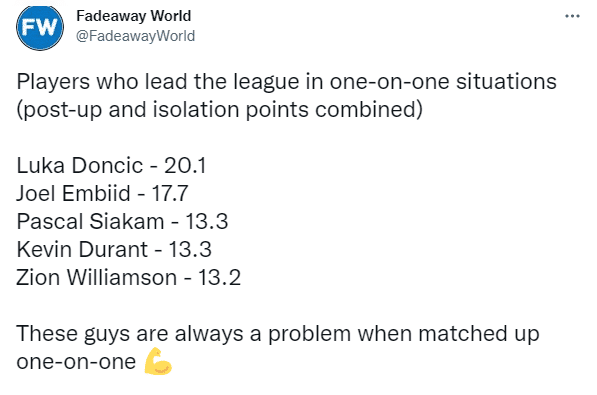
Task: Visit the @FadeawayWorld handle
Action: pyautogui.click(x=136, y=36)
